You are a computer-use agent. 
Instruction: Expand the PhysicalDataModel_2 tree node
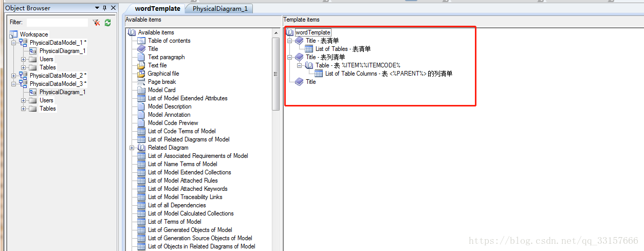tap(14, 76)
